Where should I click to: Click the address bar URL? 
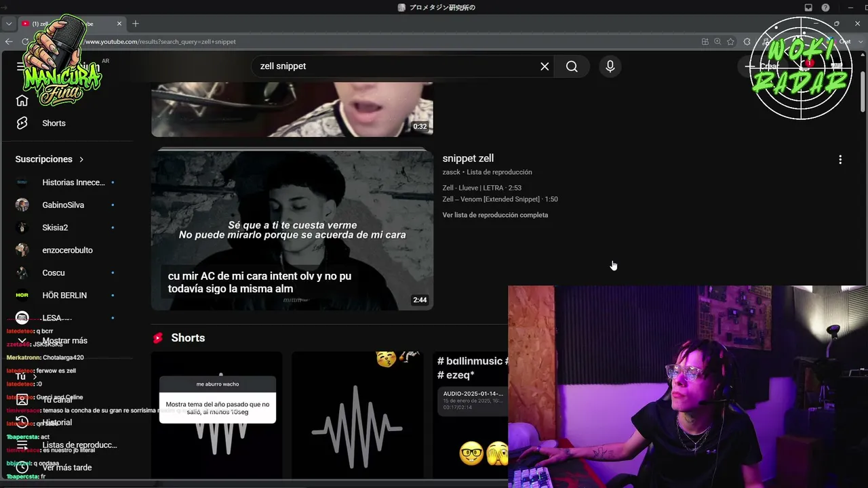click(x=160, y=42)
